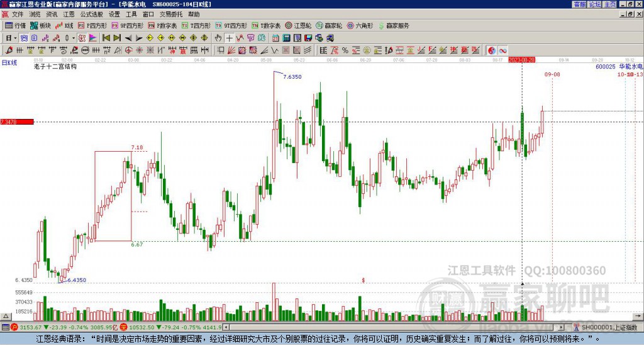Open the calculator tool
This screenshot has width=644, height=345.
(286, 38)
